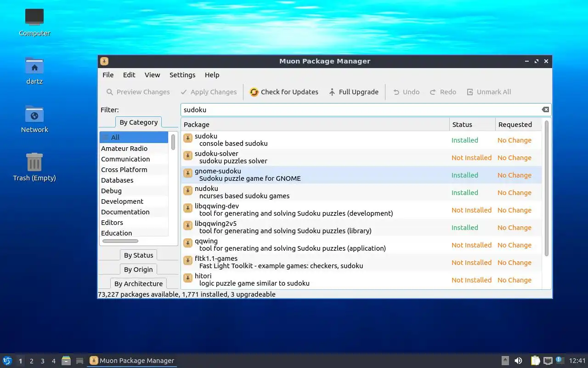This screenshot has height=368, width=588.
Task: Click the Muon icon in title bar
Action: point(104,61)
